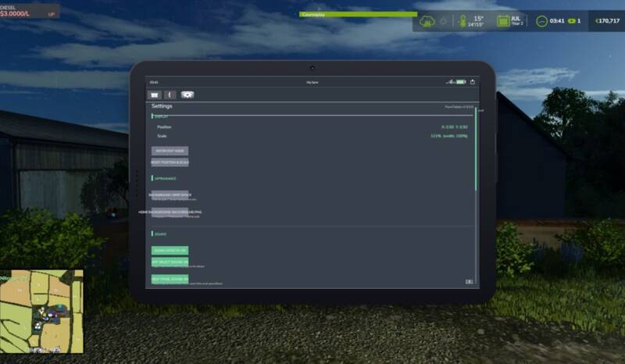Click the Settings heading in tablet
625x364 pixels.
(162, 106)
